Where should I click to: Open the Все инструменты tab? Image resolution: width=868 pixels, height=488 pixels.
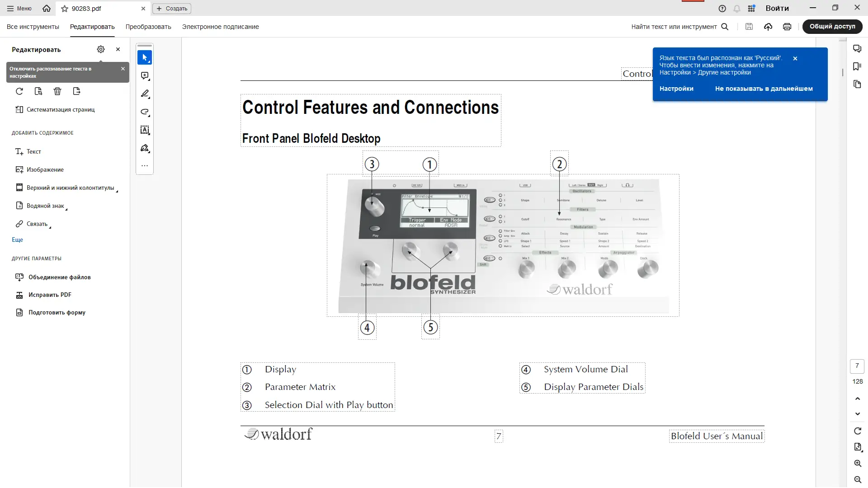[x=33, y=27]
